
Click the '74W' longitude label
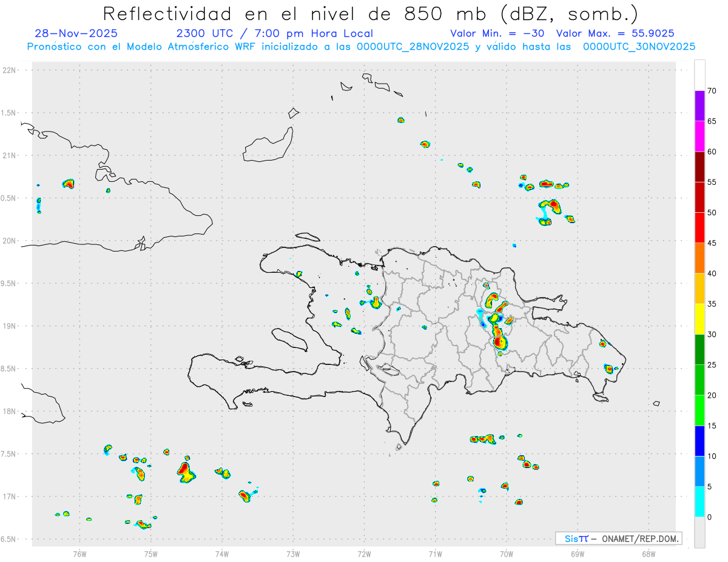221,554
